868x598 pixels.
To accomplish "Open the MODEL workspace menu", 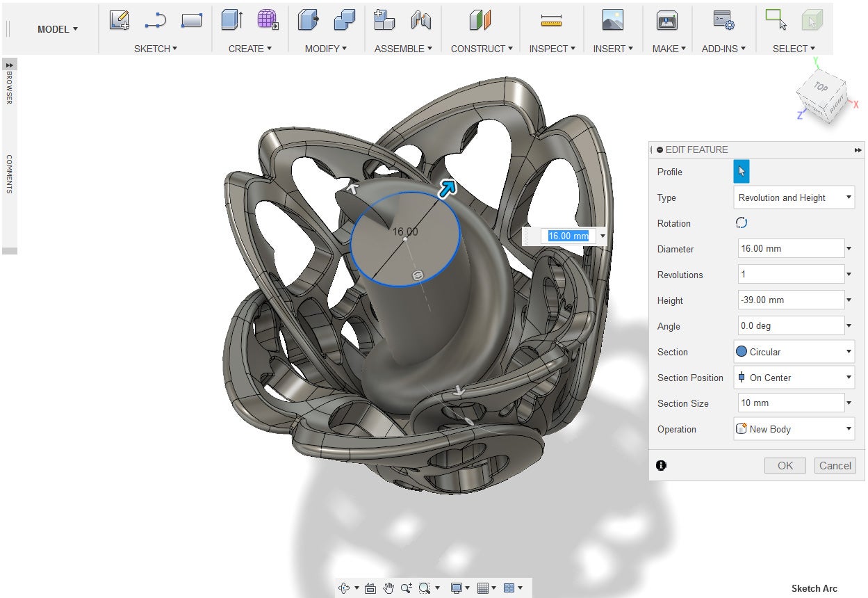I will (57, 29).
